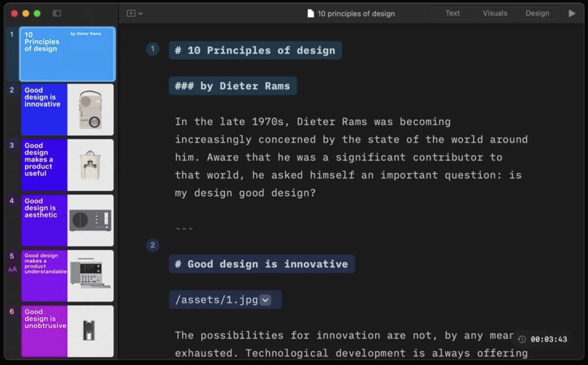
Task: Toggle the sidebar visibility icon
Action: tap(56, 13)
